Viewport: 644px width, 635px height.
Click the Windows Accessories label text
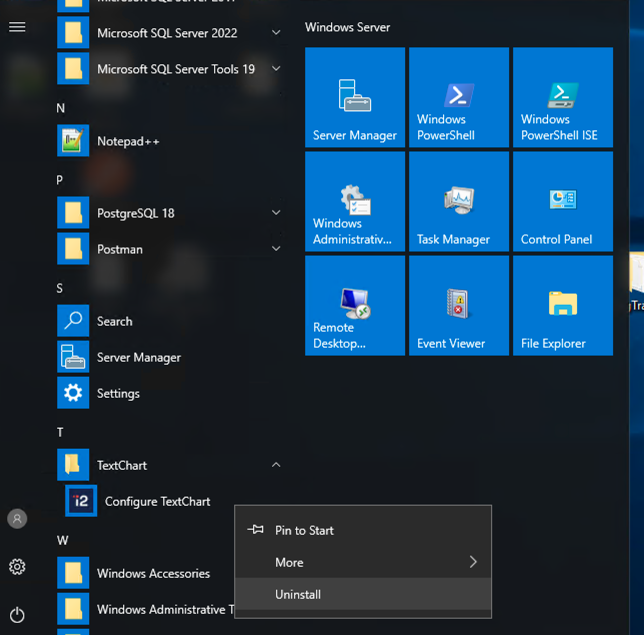pyautogui.click(x=154, y=573)
